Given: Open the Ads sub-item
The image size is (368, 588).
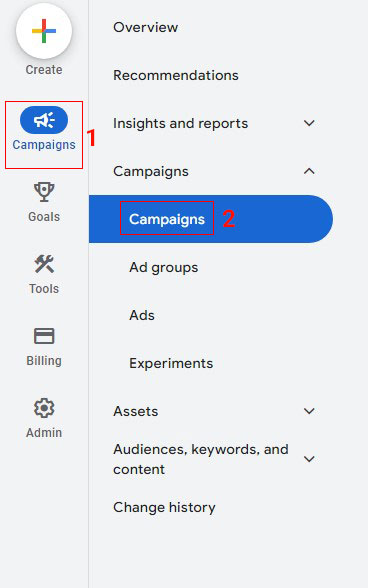Looking at the screenshot, I should point(142,315).
